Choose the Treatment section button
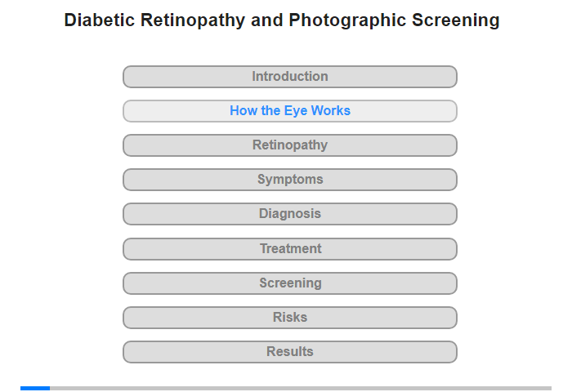Image resolution: width=572 pixels, height=392 pixels. [289, 249]
